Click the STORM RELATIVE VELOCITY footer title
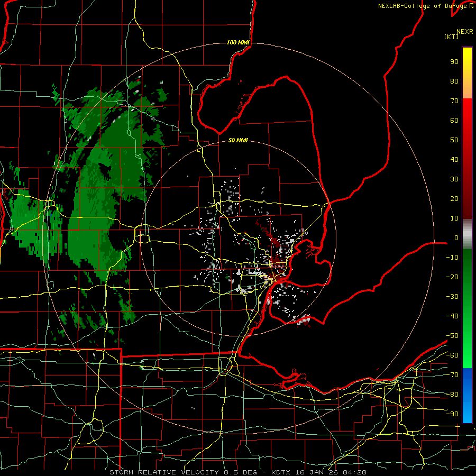This screenshot has width=476, height=476. pyautogui.click(x=164, y=472)
